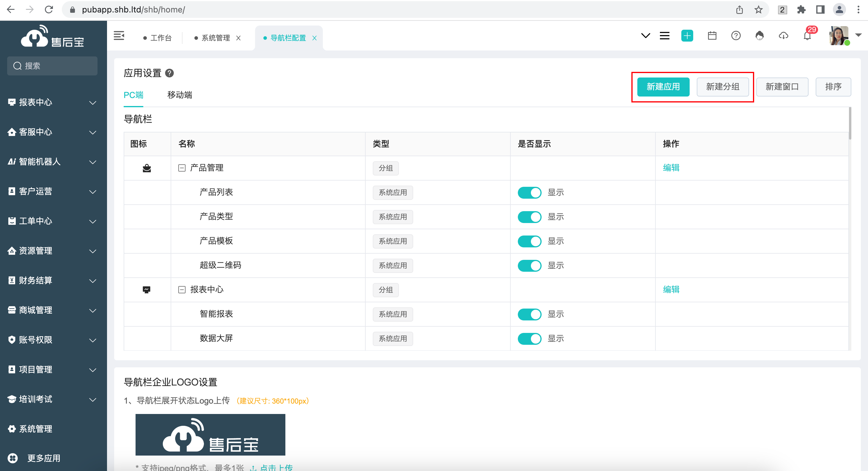Toggle display switch for 产品列表
Screen dimensions: 868x471
529,192
